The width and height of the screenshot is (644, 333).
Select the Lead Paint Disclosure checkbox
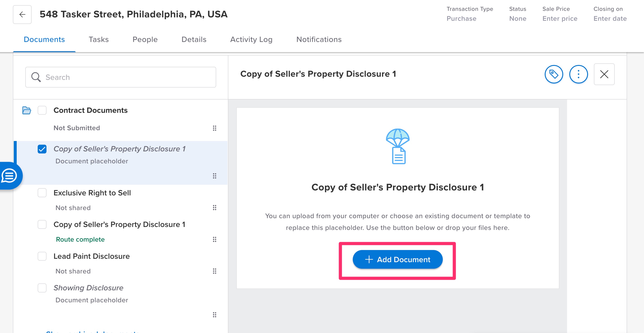pyautogui.click(x=42, y=256)
